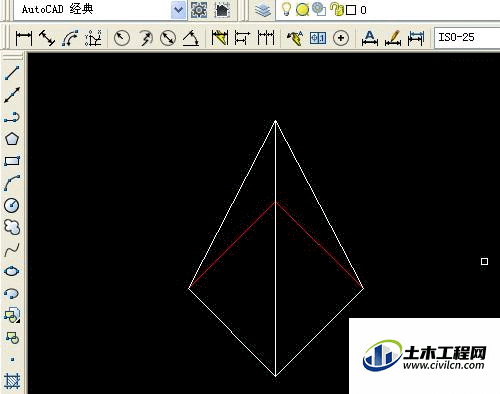Toggle the layer 0 lock

pos(337,9)
